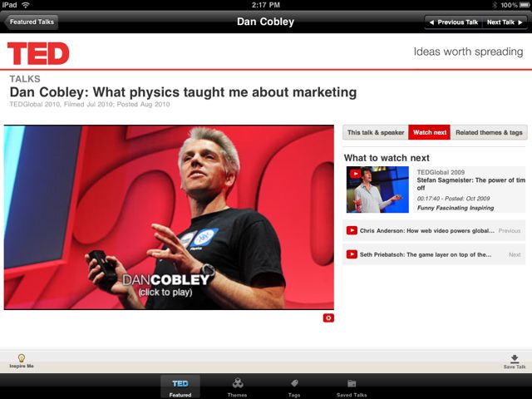Click the 'Next' label on Seth Priebatsch row
This screenshot has width=532, height=399.
tap(515, 254)
